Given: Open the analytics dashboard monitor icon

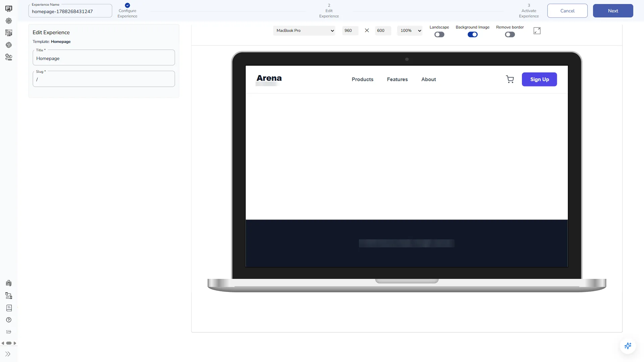Looking at the screenshot, I should [x=9, y=9].
